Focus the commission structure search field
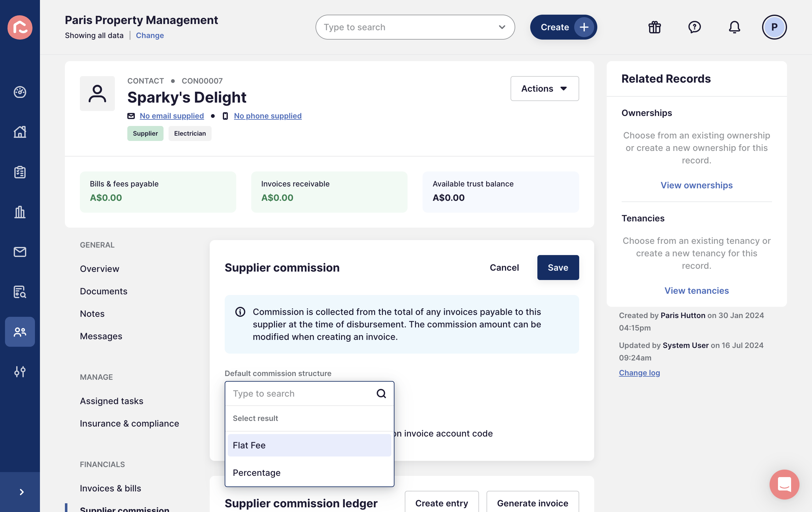The width and height of the screenshot is (812, 512). coord(309,394)
